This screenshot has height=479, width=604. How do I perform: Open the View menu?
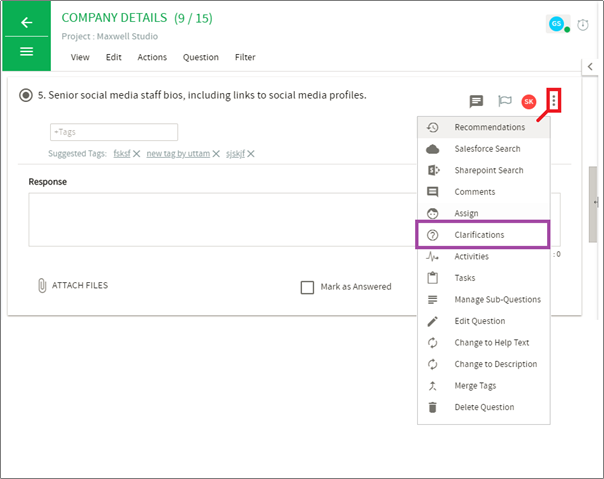point(80,57)
